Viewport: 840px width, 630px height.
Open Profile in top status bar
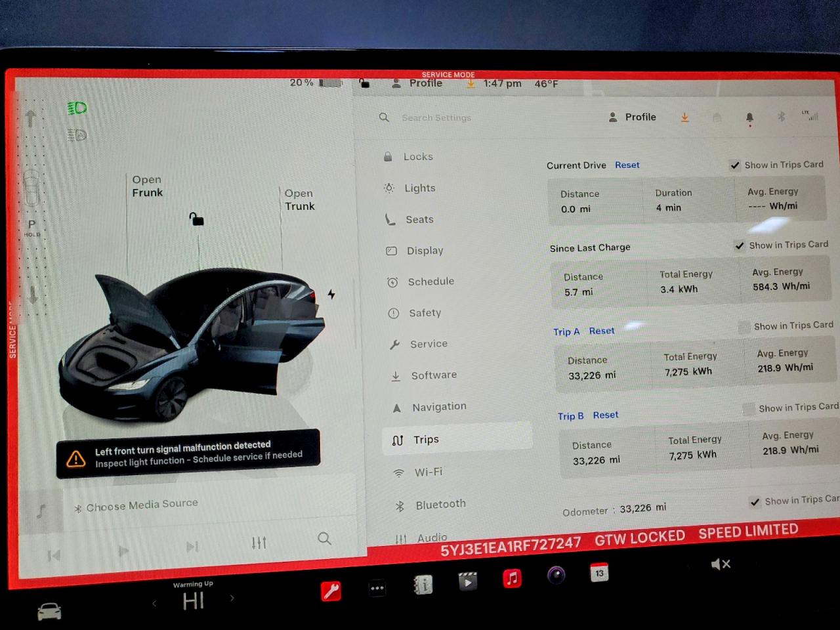coord(417,83)
